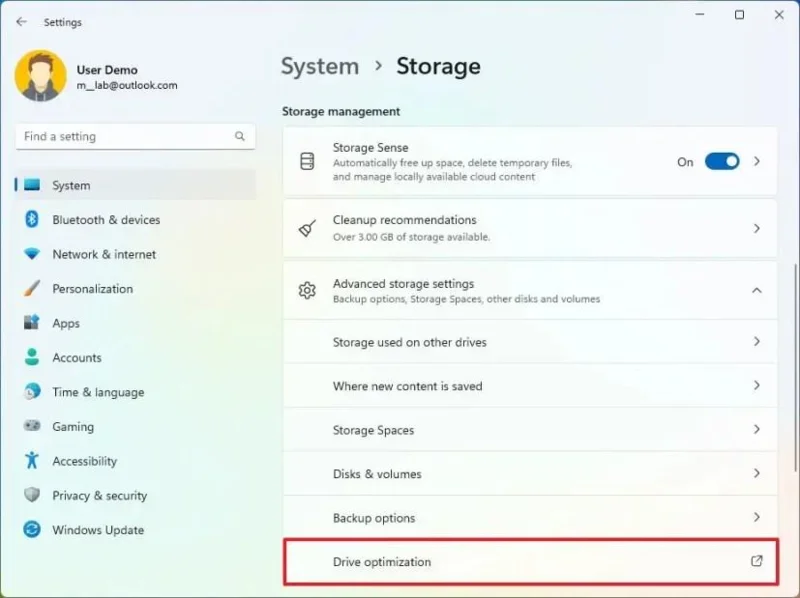Click the Gaming controller icon
This screenshot has height=598, width=800.
coord(32,426)
